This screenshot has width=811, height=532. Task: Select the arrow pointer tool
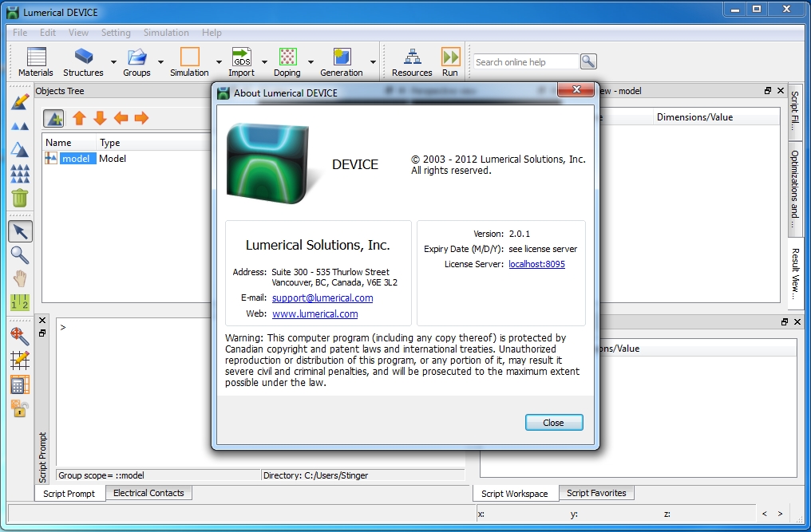pyautogui.click(x=20, y=231)
